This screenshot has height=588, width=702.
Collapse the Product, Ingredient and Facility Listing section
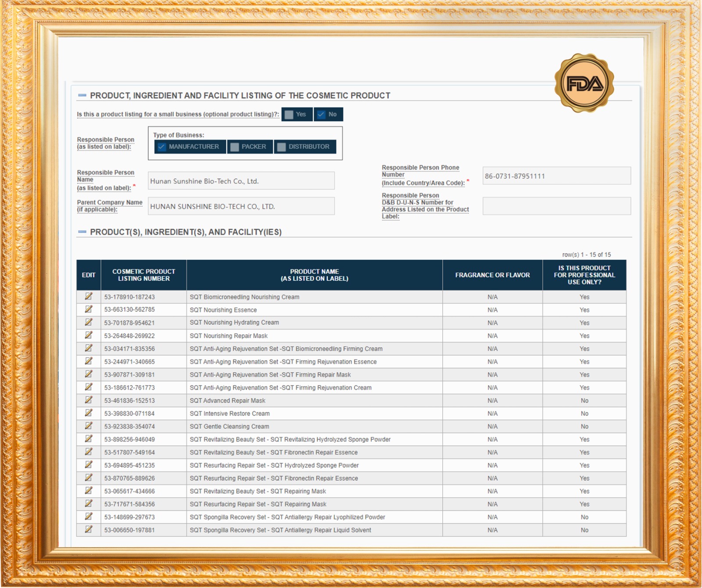click(x=82, y=95)
